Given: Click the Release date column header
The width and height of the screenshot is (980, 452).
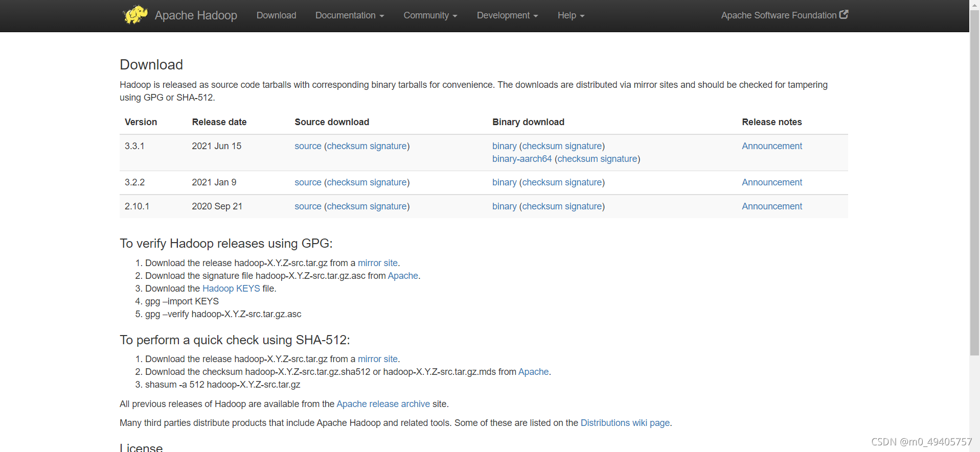Looking at the screenshot, I should [x=219, y=122].
